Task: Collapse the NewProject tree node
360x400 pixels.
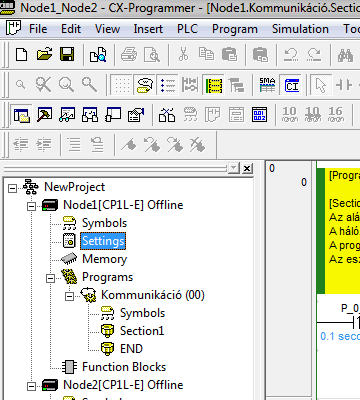Action: point(12,188)
